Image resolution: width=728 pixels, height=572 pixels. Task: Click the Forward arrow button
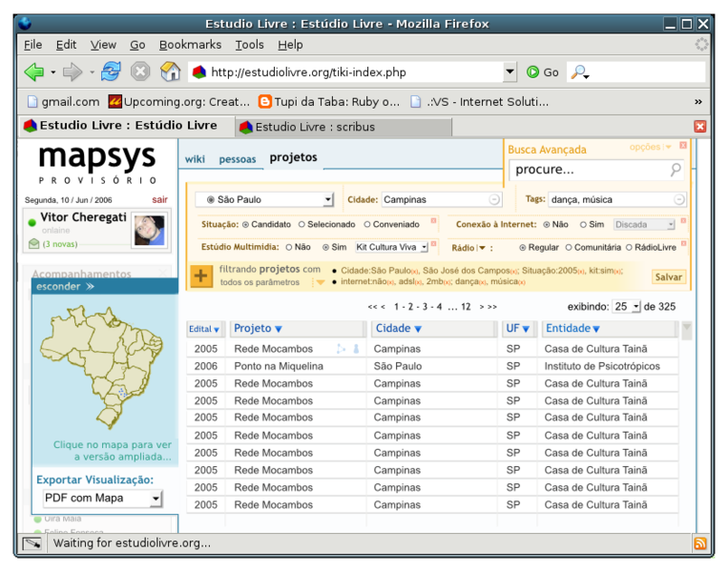(72, 71)
